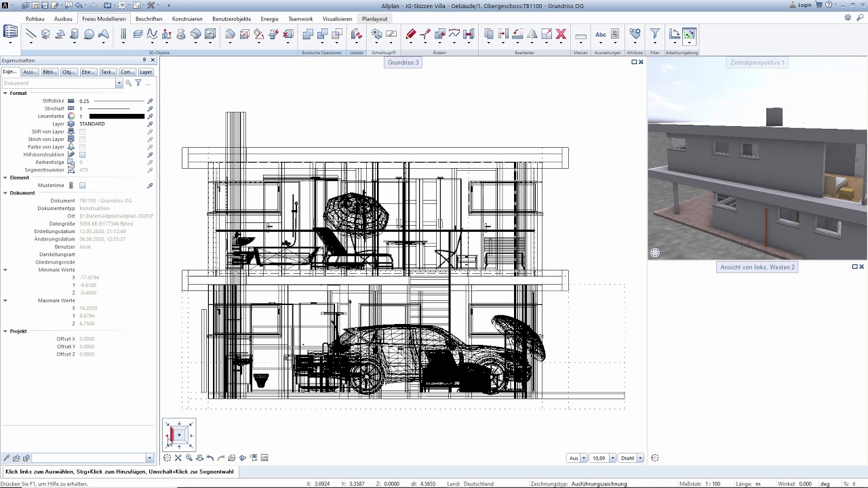Click the undo arrow in title bar

point(79,5)
